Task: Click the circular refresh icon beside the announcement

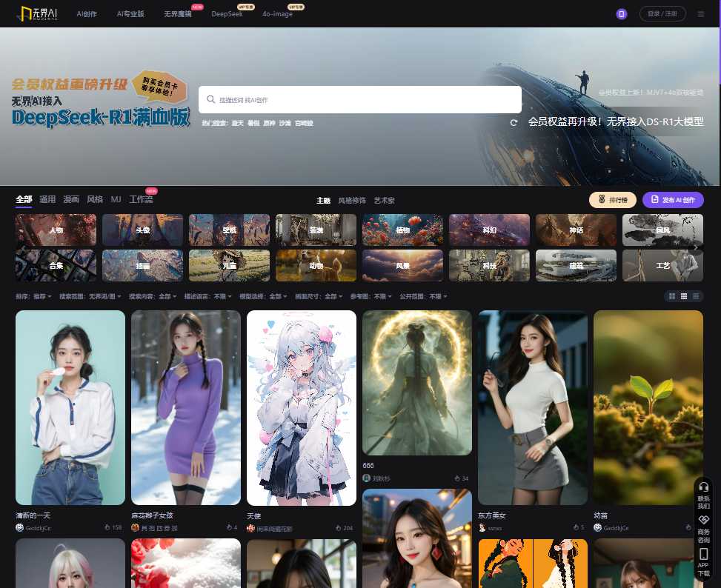Action: pos(514,122)
